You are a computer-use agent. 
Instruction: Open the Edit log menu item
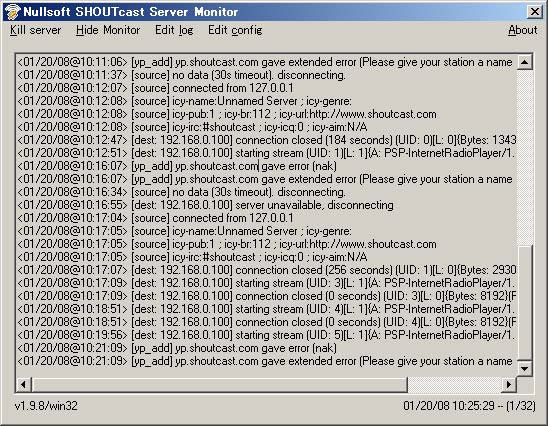point(174,30)
